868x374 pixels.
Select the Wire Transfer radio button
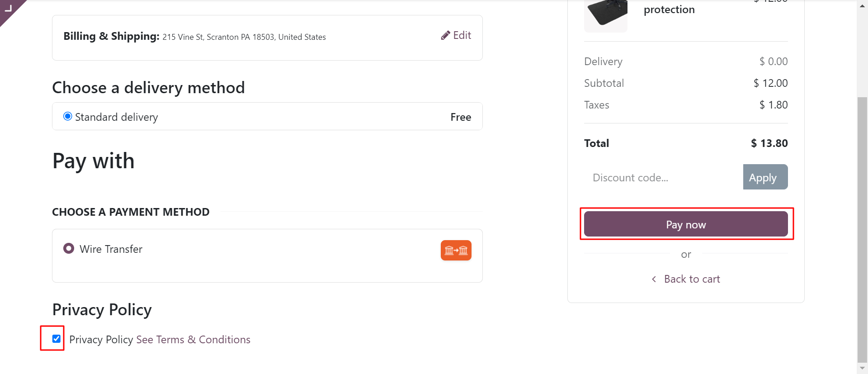(69, 249)
